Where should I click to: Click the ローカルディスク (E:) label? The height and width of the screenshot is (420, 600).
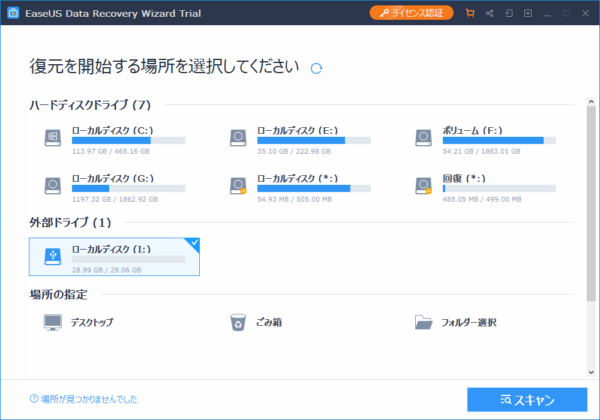(298, 131)
